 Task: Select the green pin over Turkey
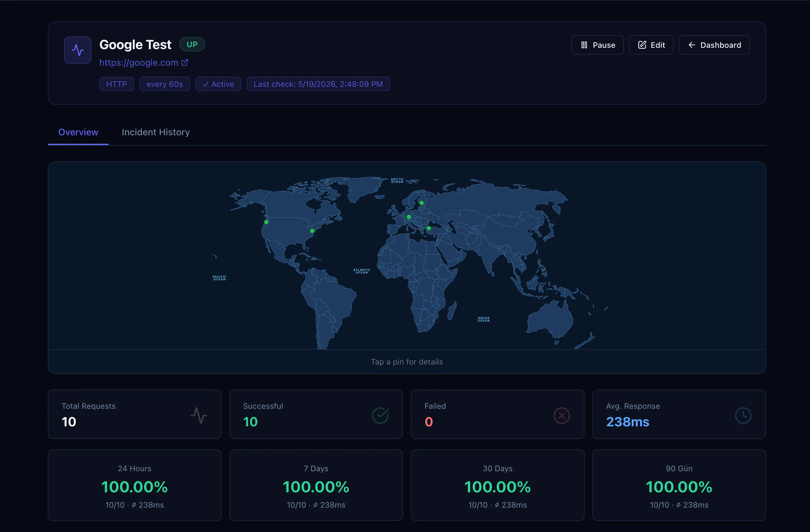[x=429, y=228]
